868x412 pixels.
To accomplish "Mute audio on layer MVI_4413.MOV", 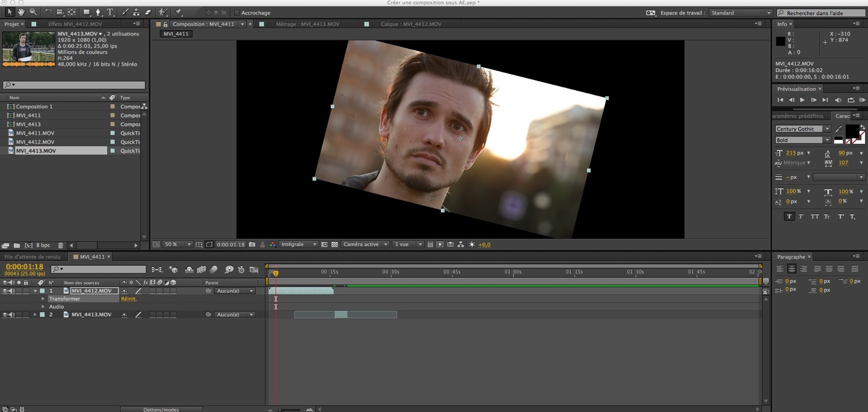I will click(x=12, y=315).
